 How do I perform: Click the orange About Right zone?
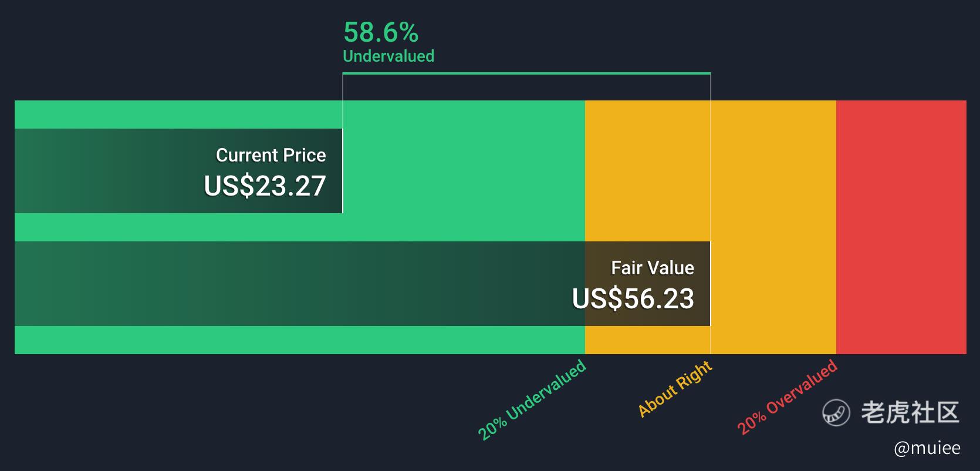(773, 227)
